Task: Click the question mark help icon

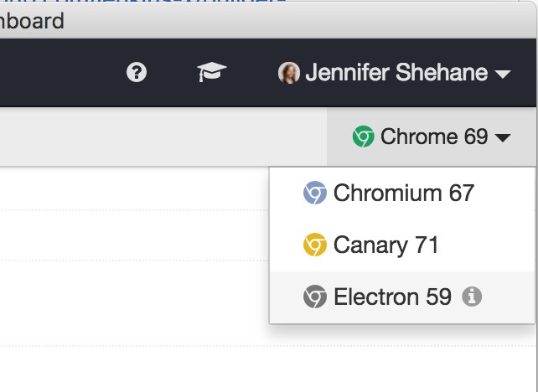Action: click(136, 73)
